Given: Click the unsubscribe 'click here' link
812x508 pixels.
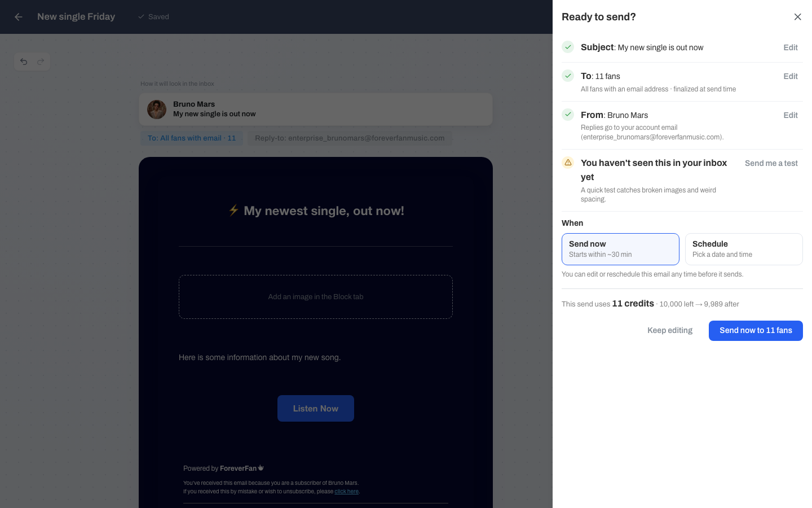Looking at the screenshot, I should coord(347,492).
